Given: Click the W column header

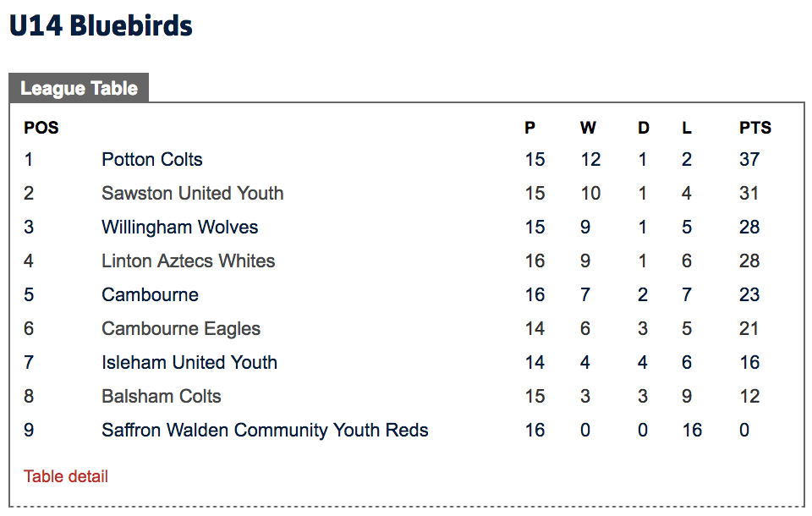Looking at the screenshot, I should (588, 128).
